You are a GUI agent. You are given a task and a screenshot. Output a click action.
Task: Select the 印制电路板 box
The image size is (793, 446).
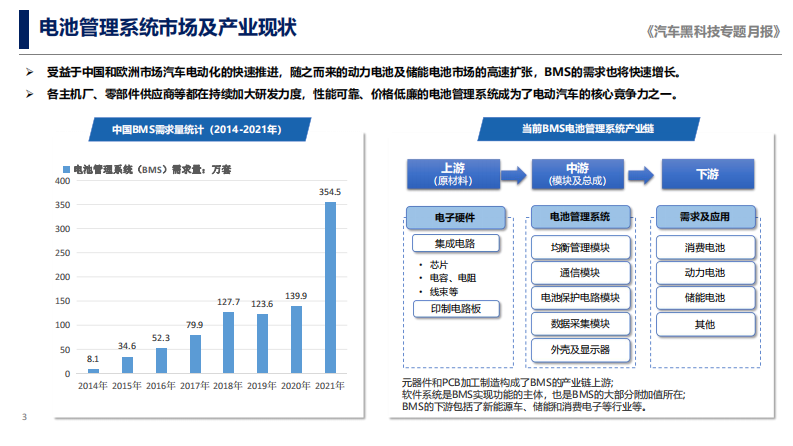[x=456, y=309]
